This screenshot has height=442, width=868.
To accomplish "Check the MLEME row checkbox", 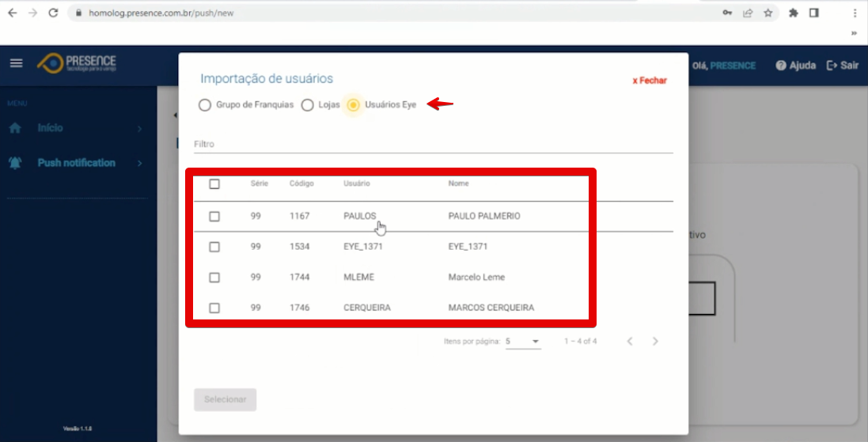I will click(214, 278).
